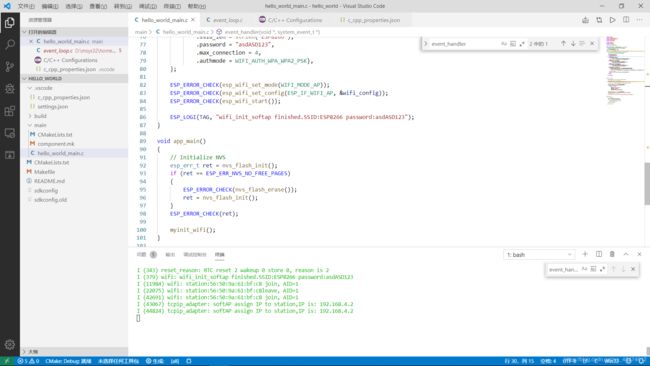Open errors and warnings count in status bar
Viewport: 650px width, 366px height.
(x=28, y=361)
